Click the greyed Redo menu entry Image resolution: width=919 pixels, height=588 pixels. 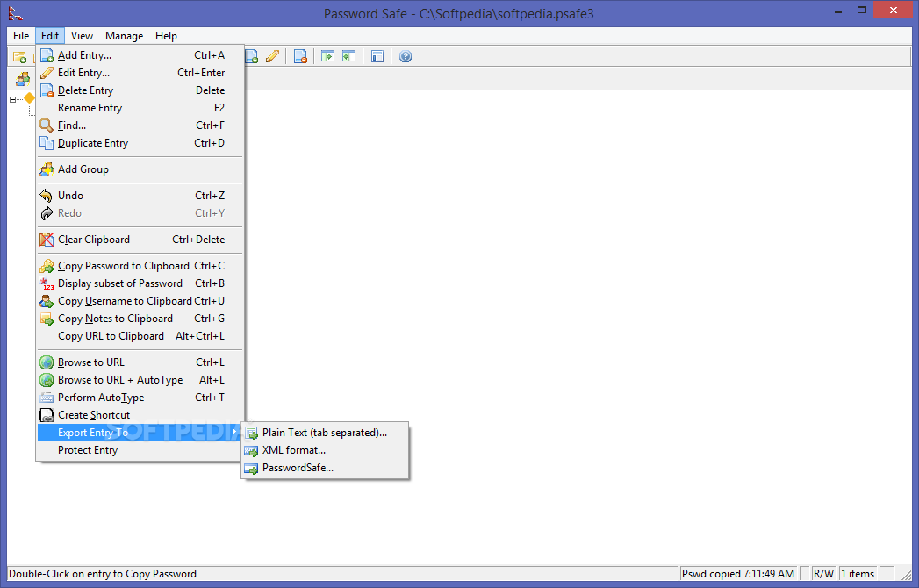(x=140, y=213)
